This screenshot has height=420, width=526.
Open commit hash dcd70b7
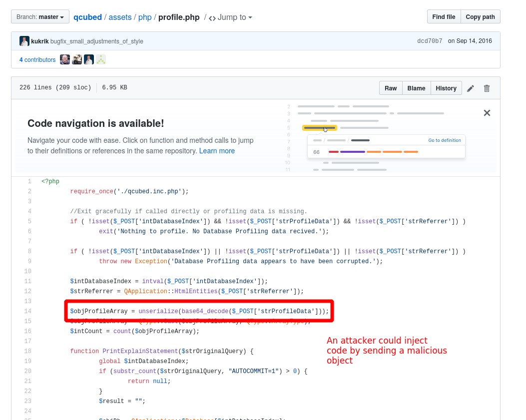click(430, 41)
